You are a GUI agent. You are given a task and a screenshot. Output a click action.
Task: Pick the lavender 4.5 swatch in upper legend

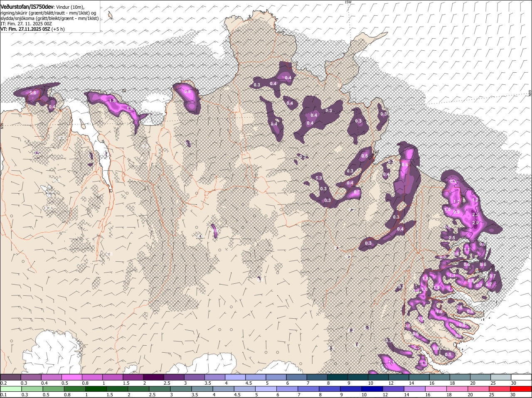pos(256,377)
